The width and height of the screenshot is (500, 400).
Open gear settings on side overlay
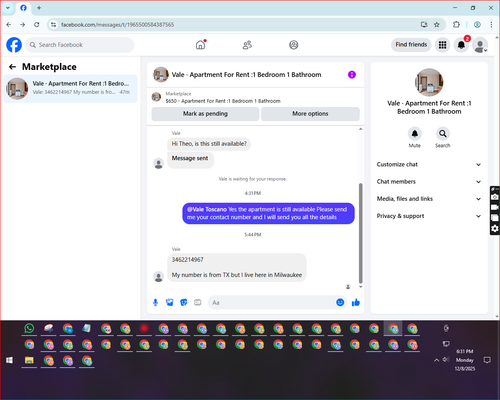click(495, 228)
